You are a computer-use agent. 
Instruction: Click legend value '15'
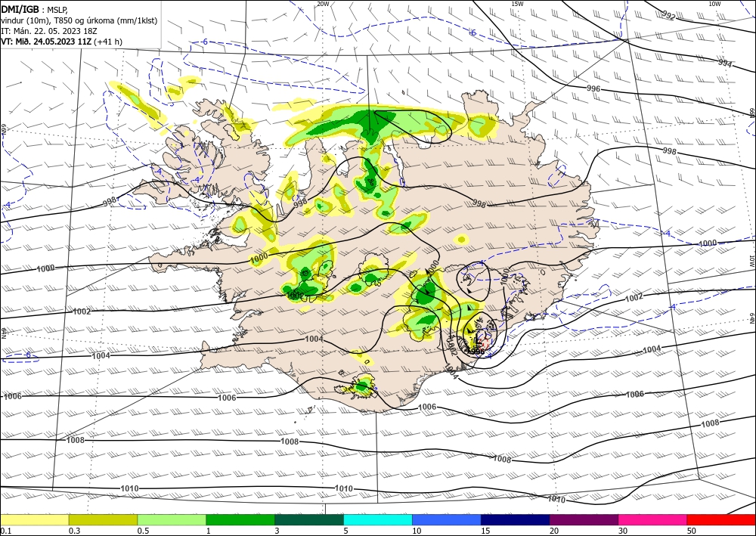tap(485, 531)
